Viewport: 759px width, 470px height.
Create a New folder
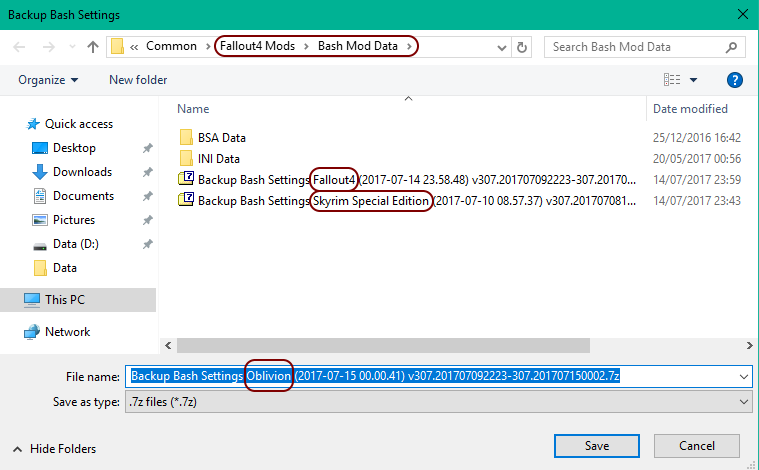(138, 80)
